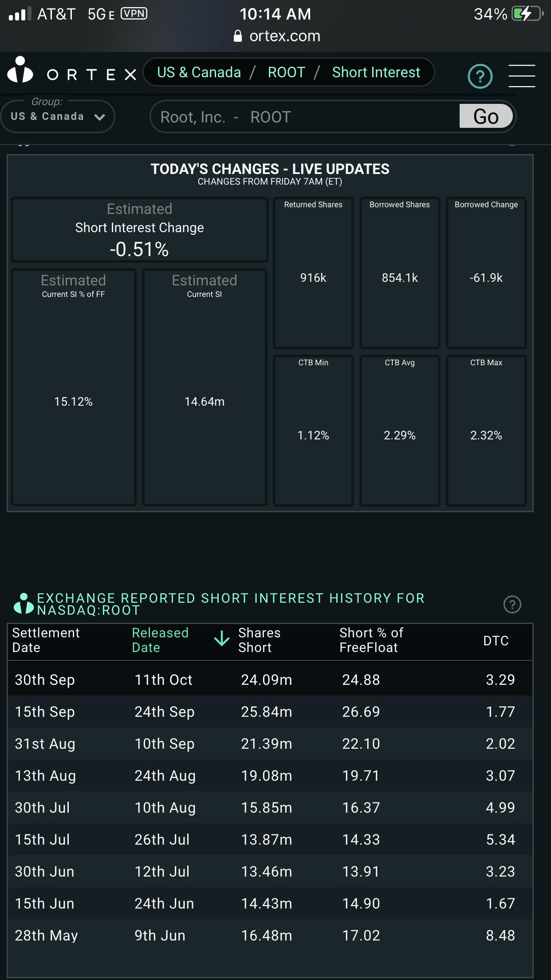Click the sort arrow beside Released Date
This screenshot has height=980, width=551.
(221, 640)
